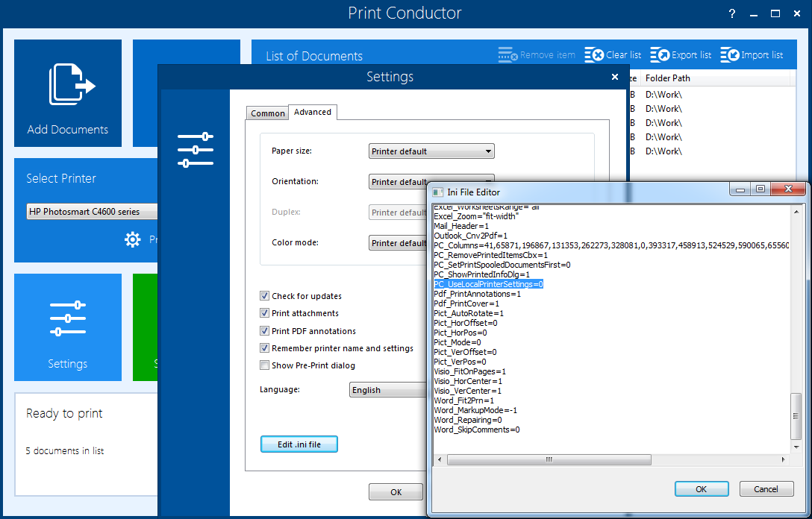Select the Advanced settings tab

[x=313, y=112]
